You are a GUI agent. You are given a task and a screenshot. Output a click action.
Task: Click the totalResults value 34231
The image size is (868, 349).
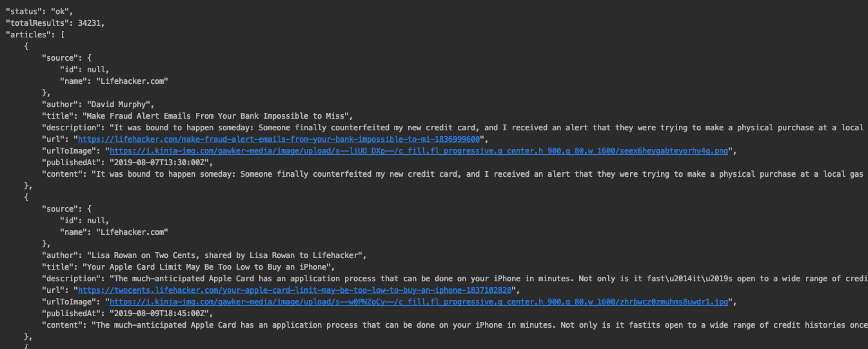click(90, 23)
